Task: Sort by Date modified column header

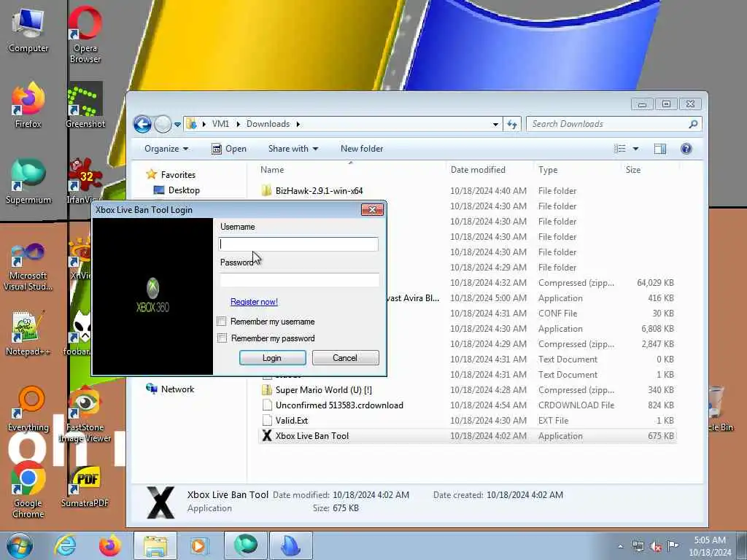Action: pos(478,169)
